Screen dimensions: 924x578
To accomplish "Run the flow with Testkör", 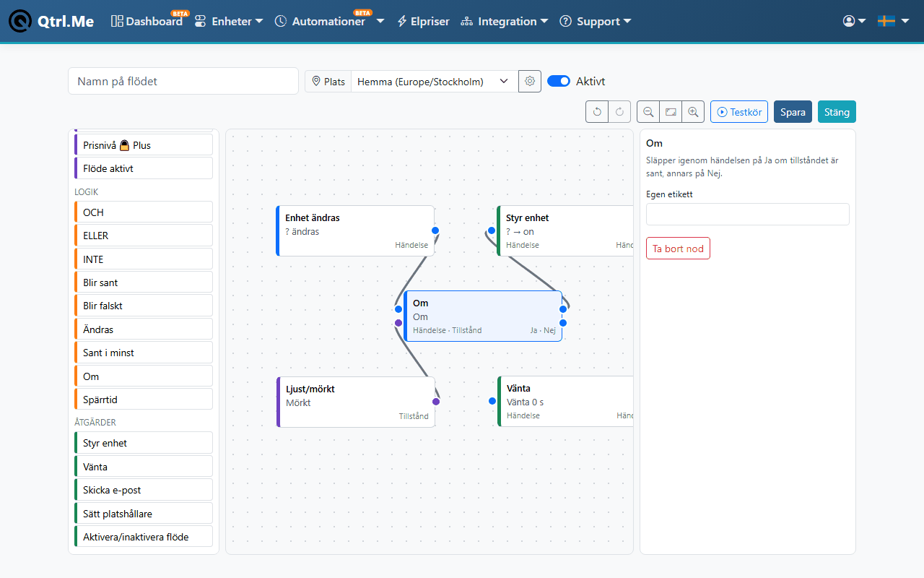I will [739, 112].
